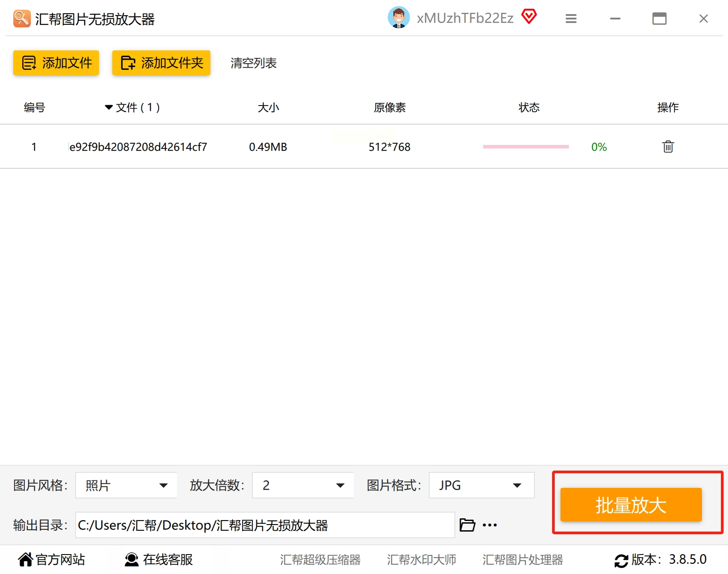Viewport: 728px width, 574px height.
Task: Click the red VIP diamond badge
Action: pyautogui.click(x=529, y=17)
